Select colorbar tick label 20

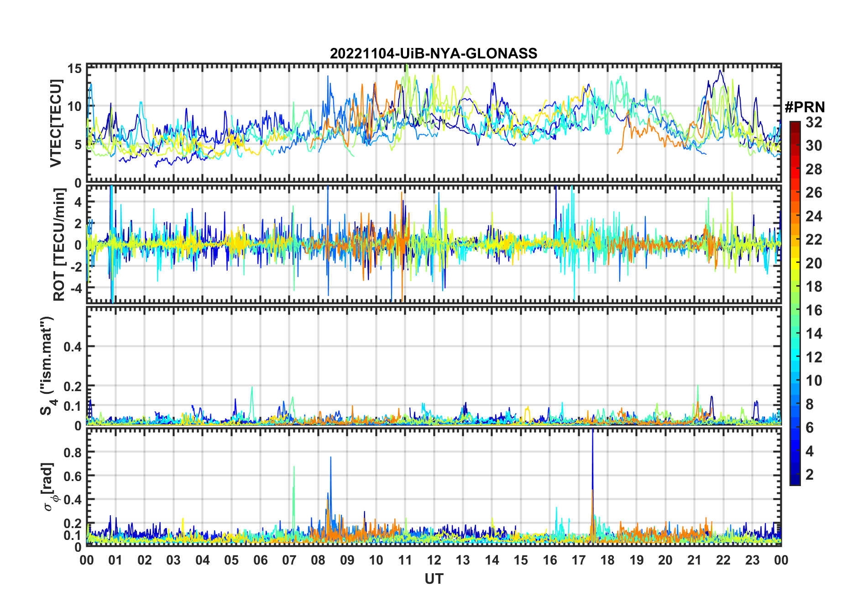pos(814,263)
